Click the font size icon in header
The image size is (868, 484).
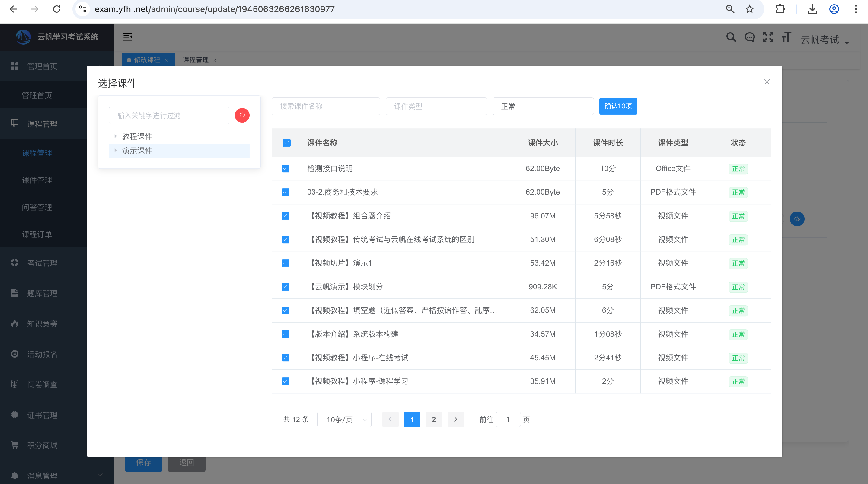[786, 37]
